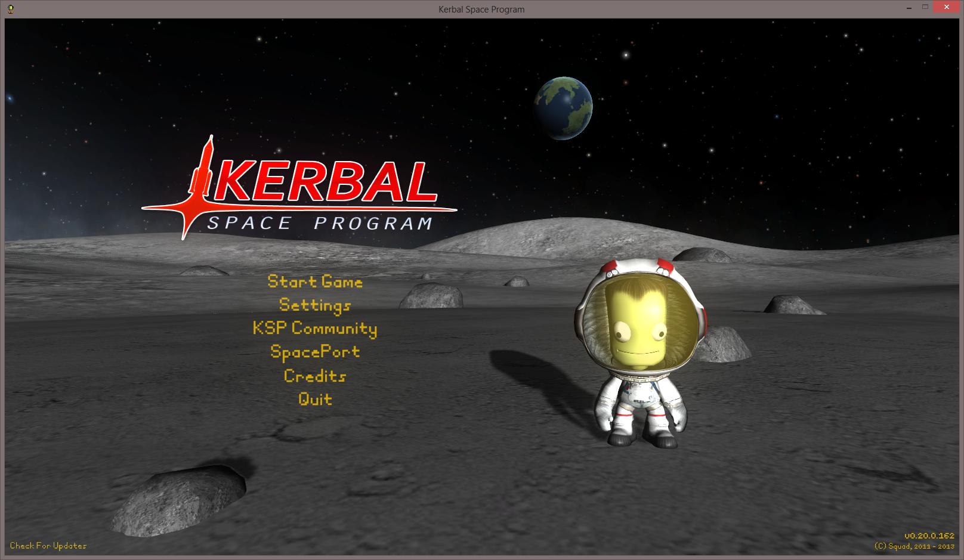Click the Kerbal astronaut character
The width and height of the screenshot is (964, 560).
click(639, 354)
